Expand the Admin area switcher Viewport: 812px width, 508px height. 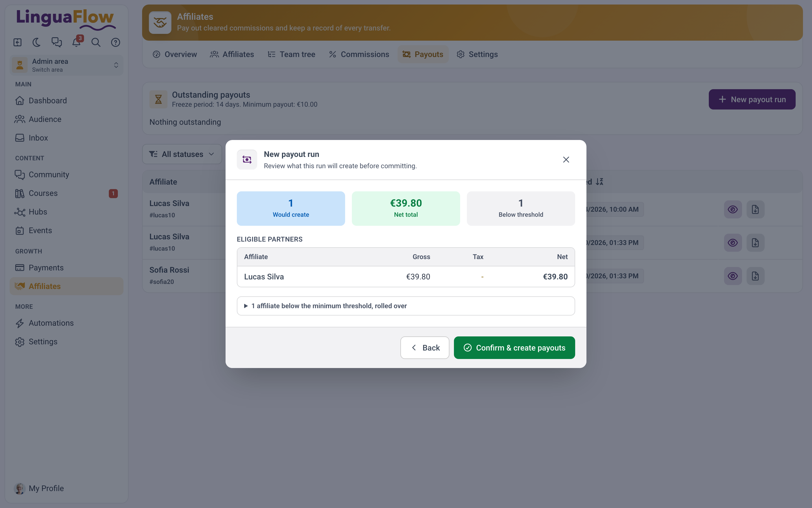67,65
